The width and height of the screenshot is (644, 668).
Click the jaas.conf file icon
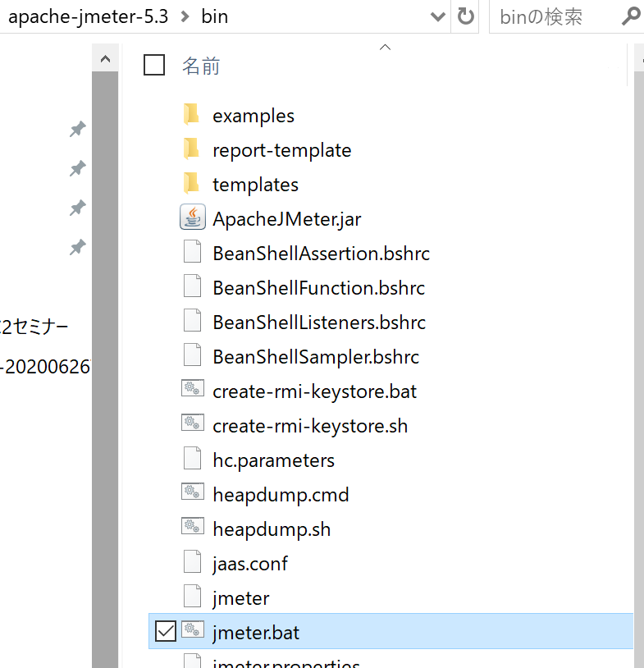click(x=193, y=562)
